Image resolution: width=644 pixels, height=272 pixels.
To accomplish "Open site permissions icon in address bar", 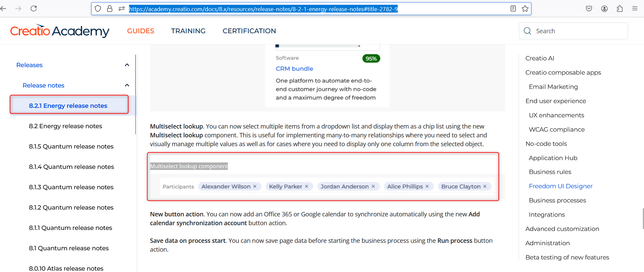I will click(122, 9).
